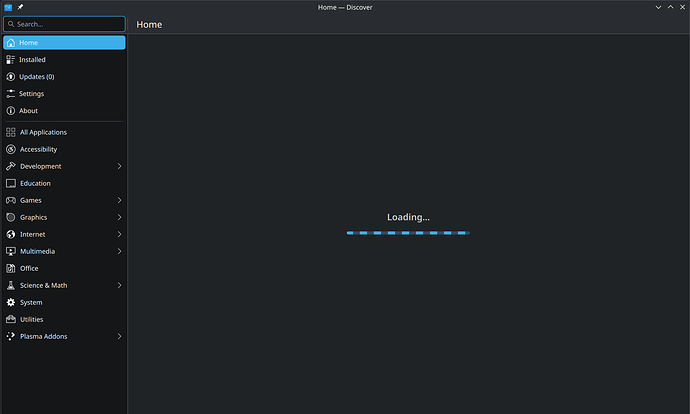Open the Internet category
This screenshot has width=690, height=414.
coord(32,234)
